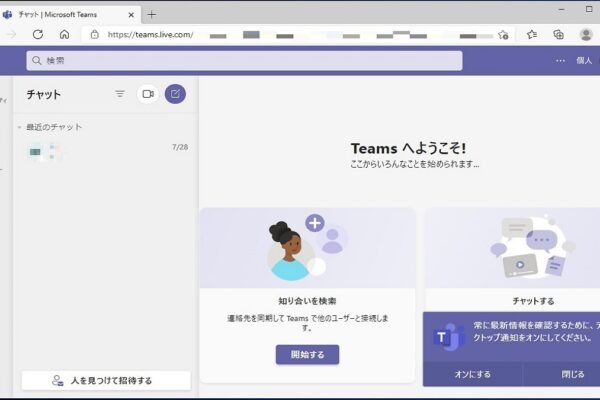The height and width of the screenshot is (400, 600).
Task: Click the magnifier icon in search box
Action: pos(37,60)
